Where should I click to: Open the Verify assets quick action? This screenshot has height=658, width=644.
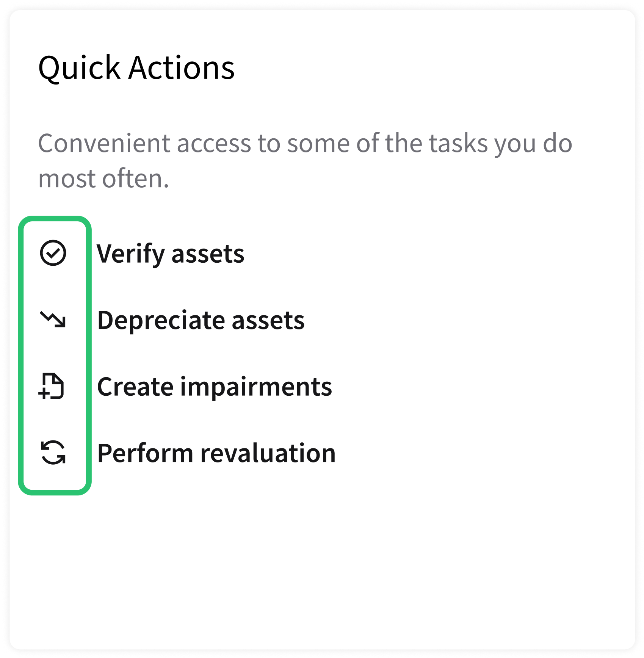[x=170, y=254]
